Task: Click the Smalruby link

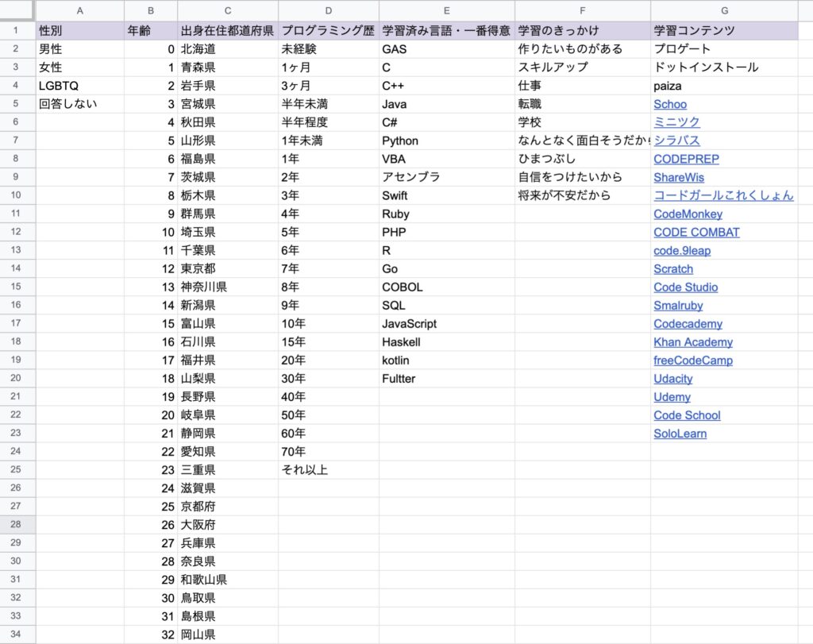Action: 678,306
